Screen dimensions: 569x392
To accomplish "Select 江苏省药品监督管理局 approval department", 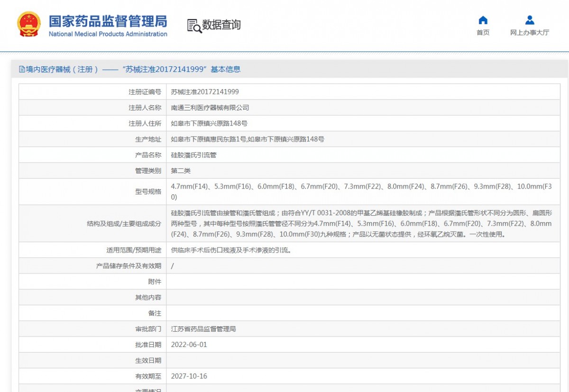I will click(x=203, y=329).
